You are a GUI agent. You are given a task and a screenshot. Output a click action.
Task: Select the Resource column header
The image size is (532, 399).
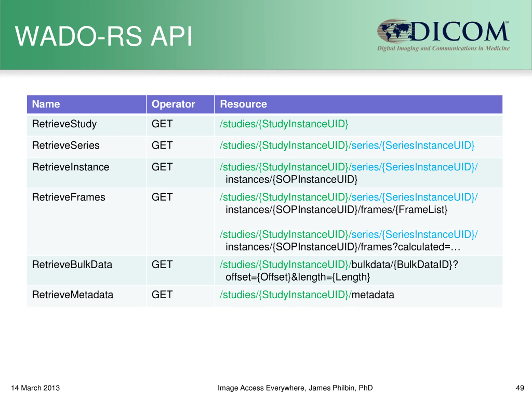point(358,104)
